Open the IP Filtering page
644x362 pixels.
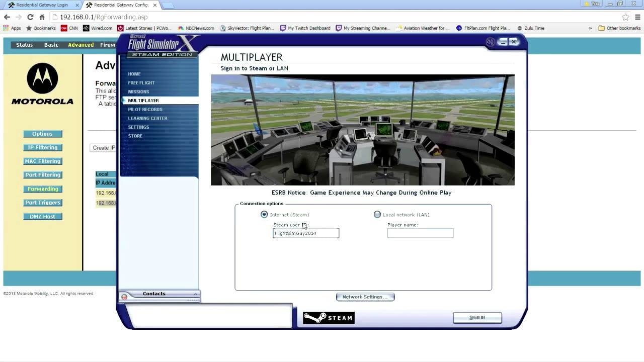(x=42, y=147)
